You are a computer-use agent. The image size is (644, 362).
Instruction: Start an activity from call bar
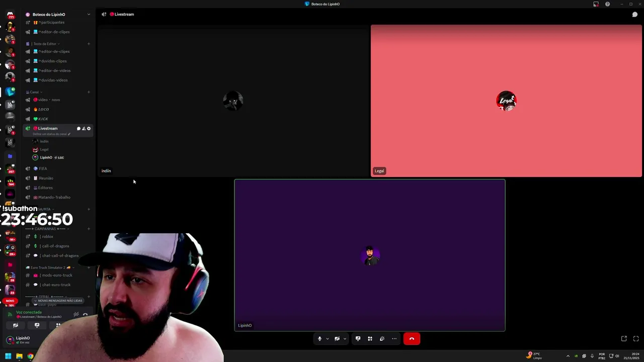tap(370, 339)
